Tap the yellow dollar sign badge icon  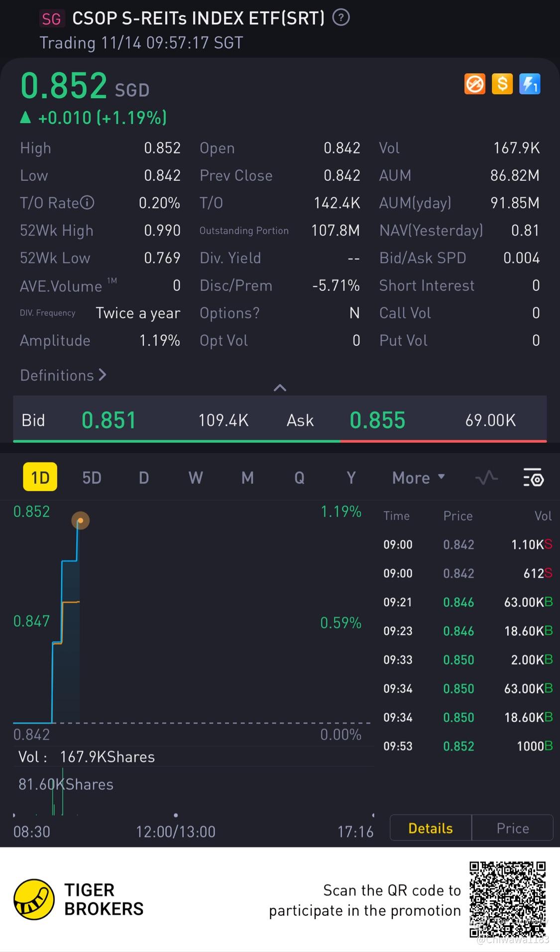[502, 84]
